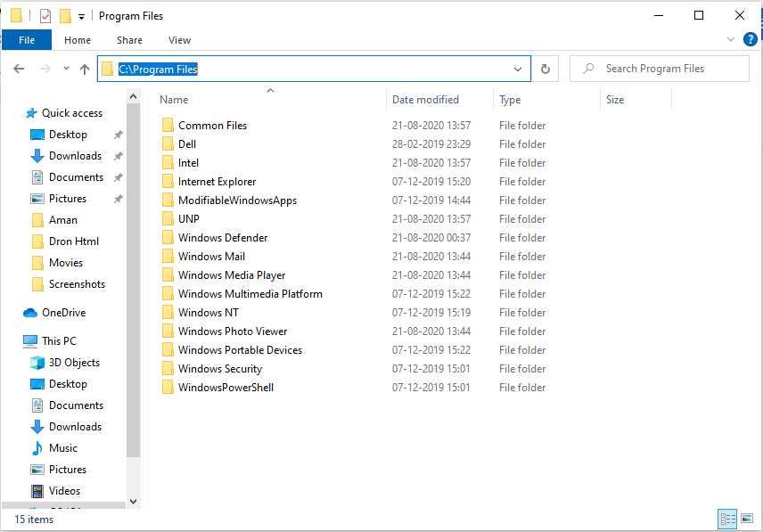The height and width of the screenshot is (532, 763).
Task: Open the File menu
Action: pyautogui.click(x=27, y=40)
